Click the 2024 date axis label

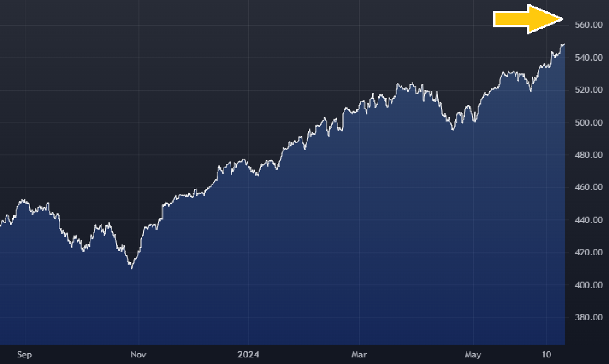pyautogui.click(x=249, y=355)
